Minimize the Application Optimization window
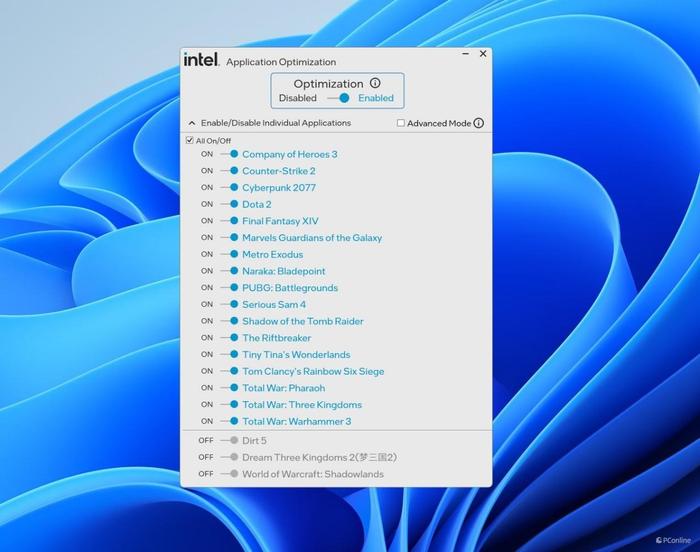Screen dimensions: 700x552 [x=466, y=54]
